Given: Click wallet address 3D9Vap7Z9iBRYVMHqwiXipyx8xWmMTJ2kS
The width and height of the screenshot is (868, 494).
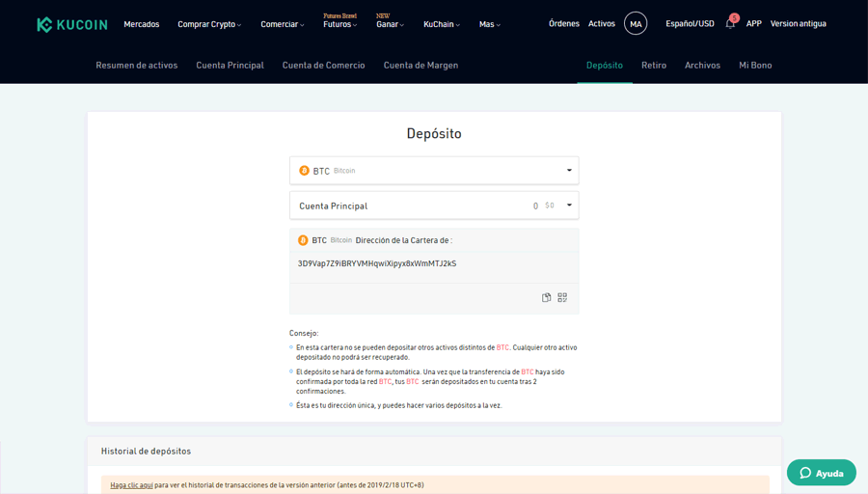Looking at the screenshot, I should [377, 263].
